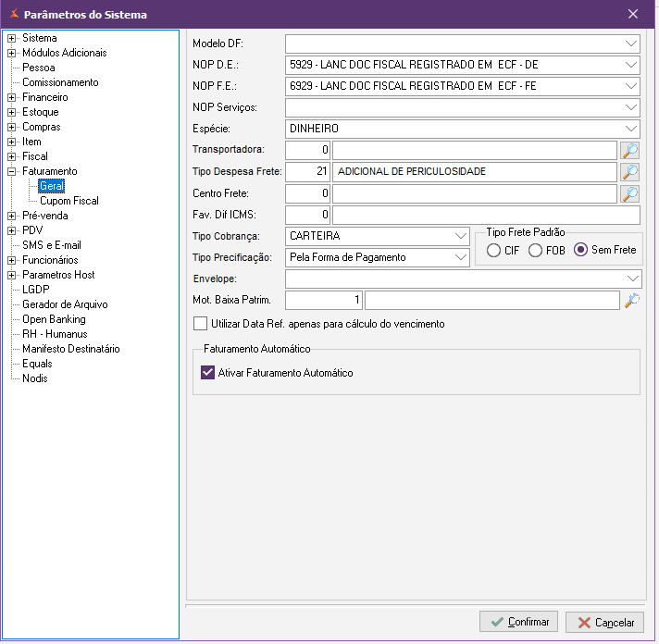Search Transportadora with magnifier icon

629,150
